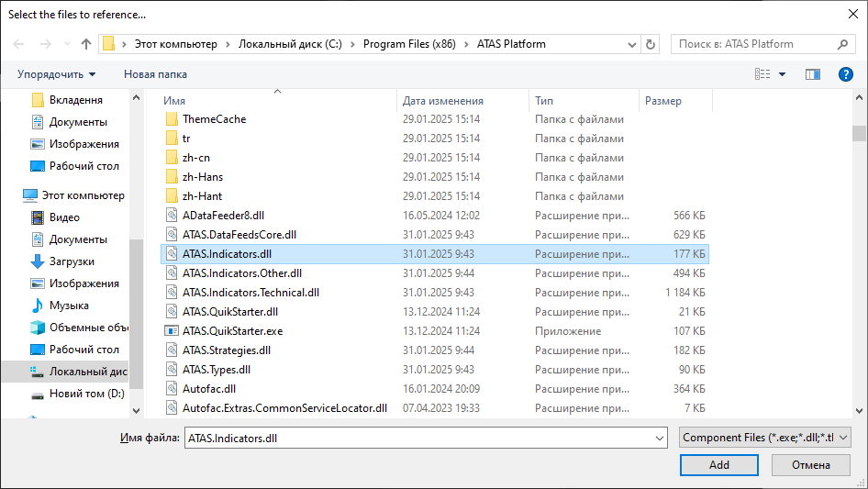Image resolution: width=868 pixels, height=489 pixels.
Task: Select ATAS.Indicators.dll file icon
Action: (x=172, y=254)
